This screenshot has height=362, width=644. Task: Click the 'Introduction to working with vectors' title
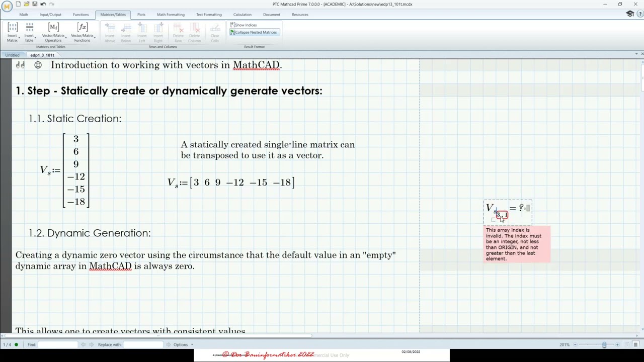(x=167, y=65)
